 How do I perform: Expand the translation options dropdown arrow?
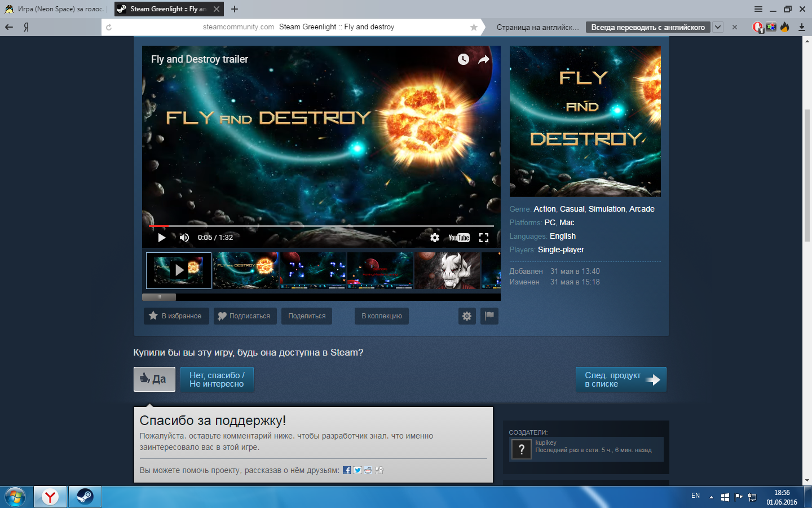pos(718,27)
